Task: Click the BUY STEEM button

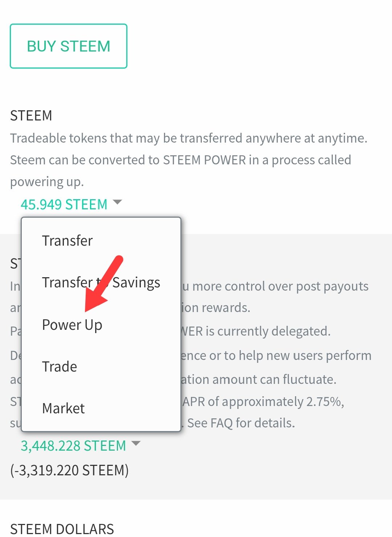Action: [69, 46]
